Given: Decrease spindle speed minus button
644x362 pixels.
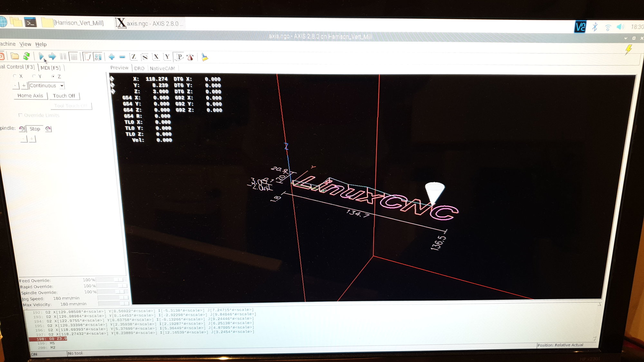Looking at the screenshot, I should click(x=24, y=139).
